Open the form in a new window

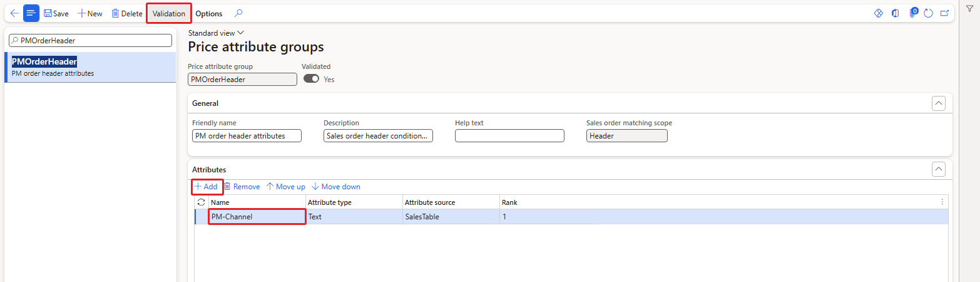coord(945,13)
